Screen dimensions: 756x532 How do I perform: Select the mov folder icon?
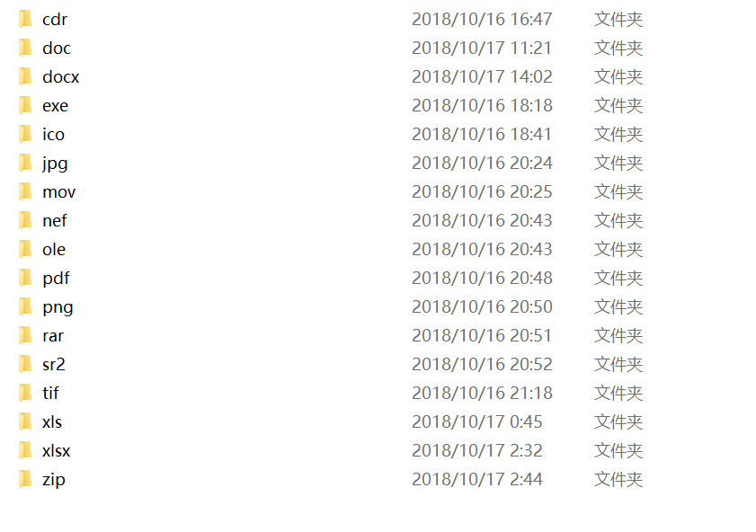(25, 191)
